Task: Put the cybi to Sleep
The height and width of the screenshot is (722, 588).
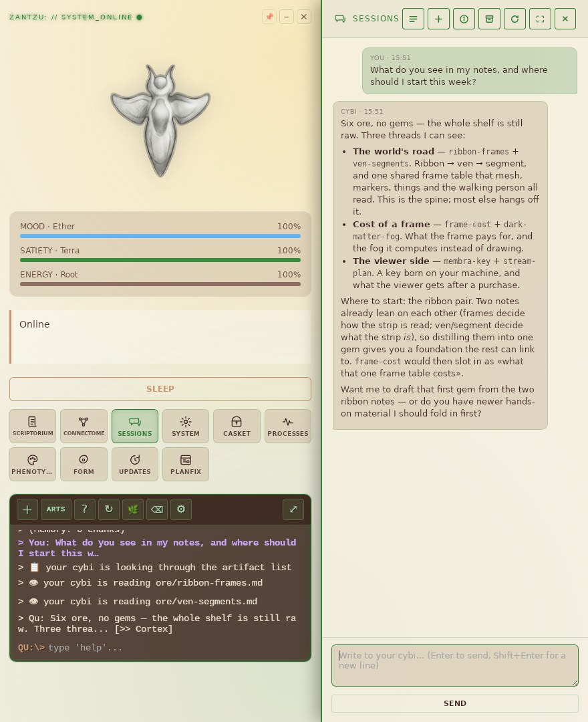Action: tap(160, 389)
